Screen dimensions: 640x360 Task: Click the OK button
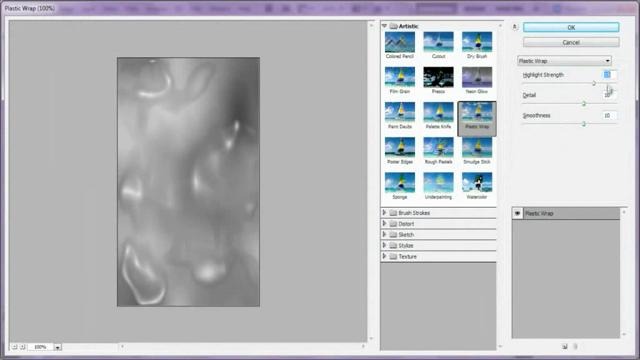(571, 27)
